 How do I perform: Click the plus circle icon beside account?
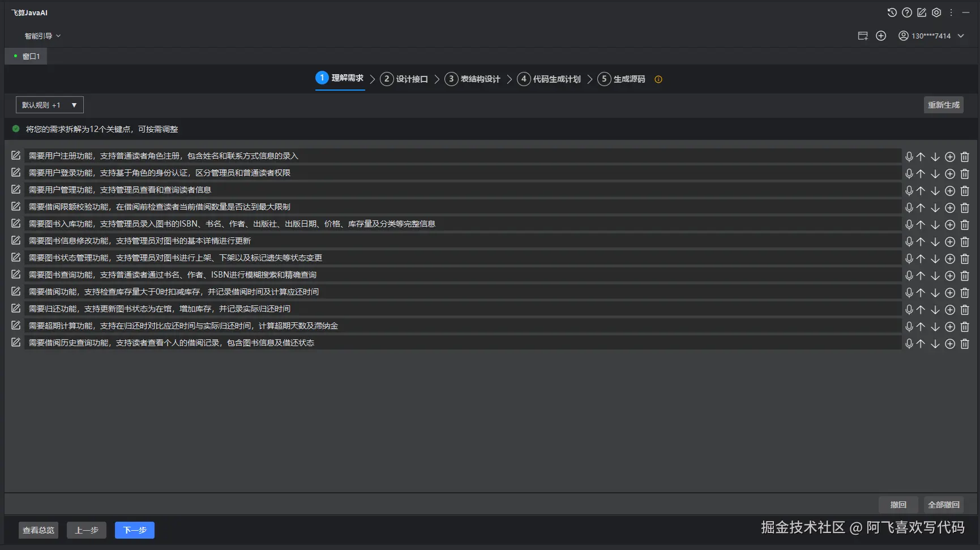881,36
